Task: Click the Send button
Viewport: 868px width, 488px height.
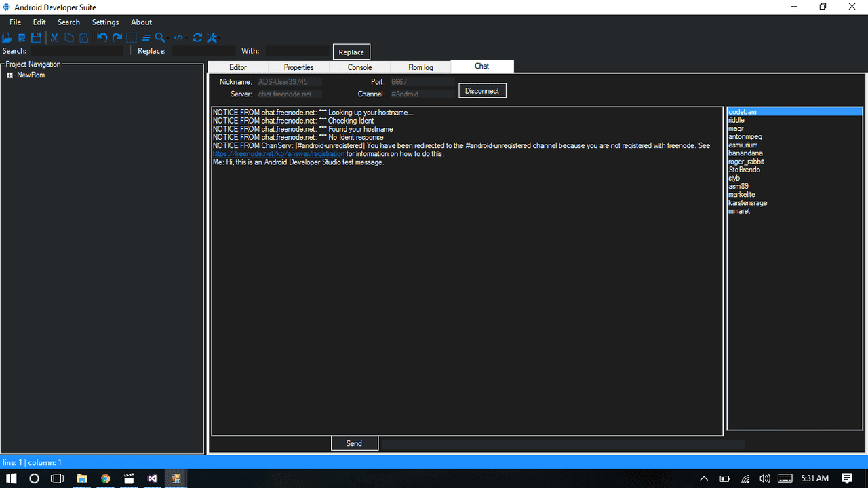Action: point(354,443)
